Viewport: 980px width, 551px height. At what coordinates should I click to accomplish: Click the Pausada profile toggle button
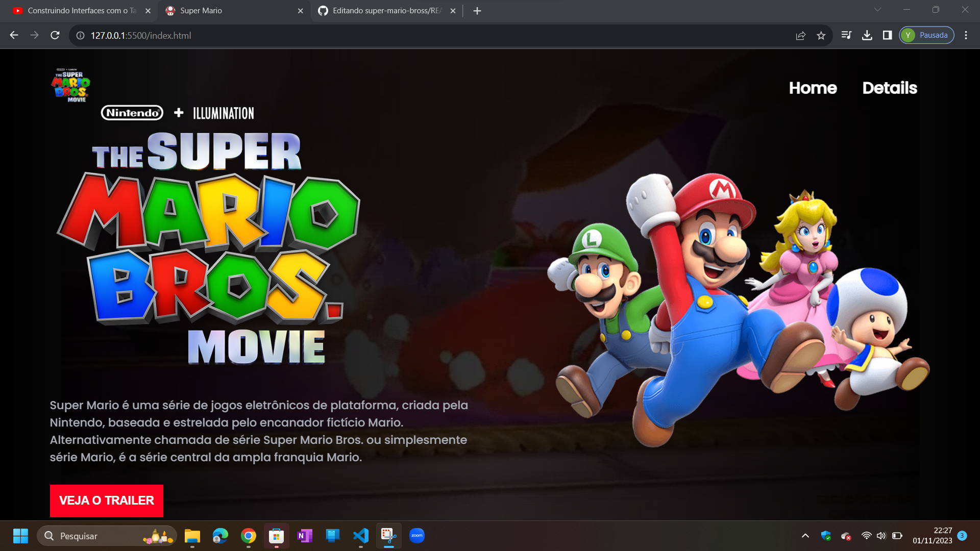tap(926, 35)
